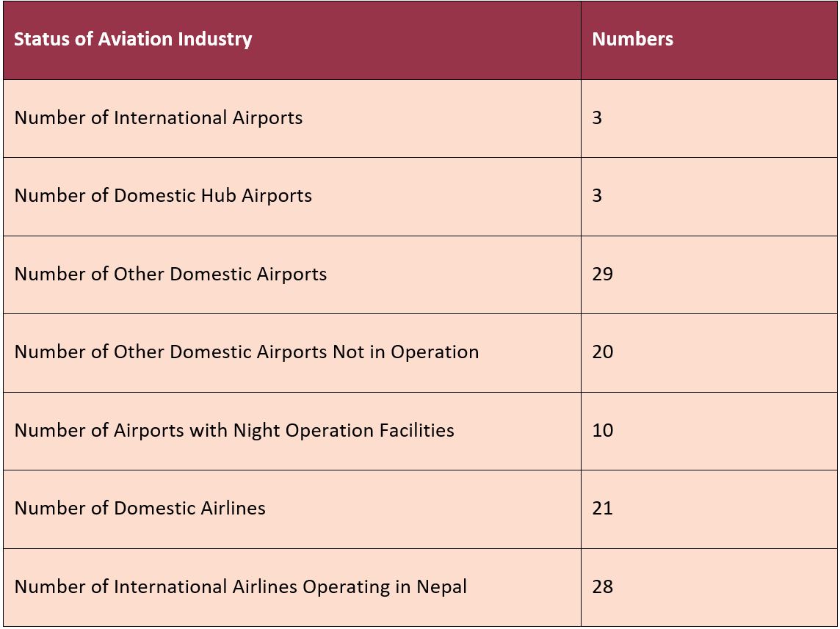Select the cell containing value 10
This screenshot has width=840, height=629.
(602, 430)
